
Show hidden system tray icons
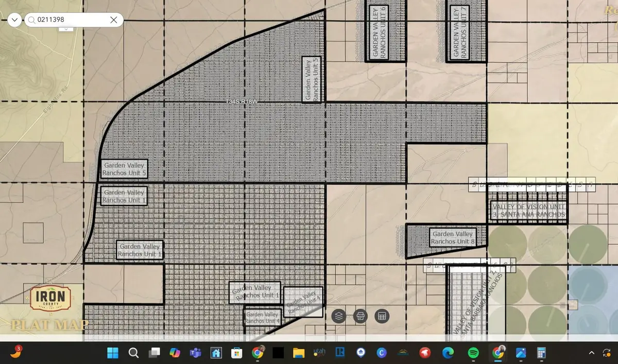(592, 353)
